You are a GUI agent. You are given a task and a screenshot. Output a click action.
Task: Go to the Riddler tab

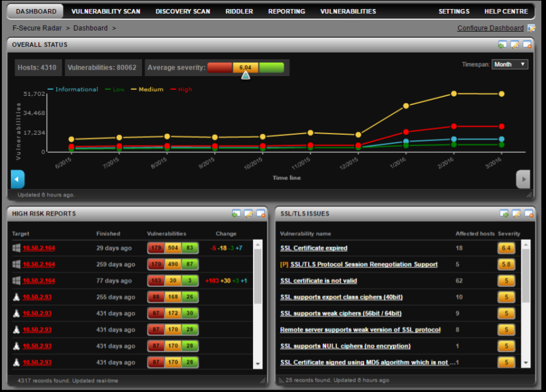239,11
